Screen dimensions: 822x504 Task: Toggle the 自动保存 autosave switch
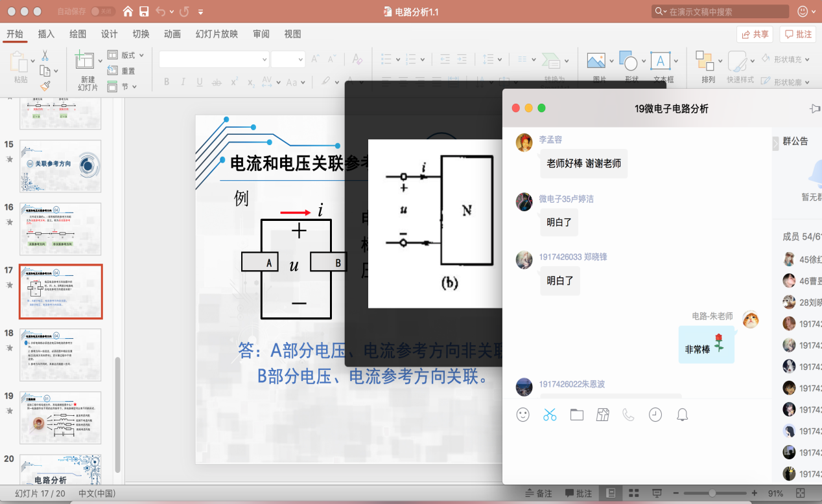tap(102, 12)
